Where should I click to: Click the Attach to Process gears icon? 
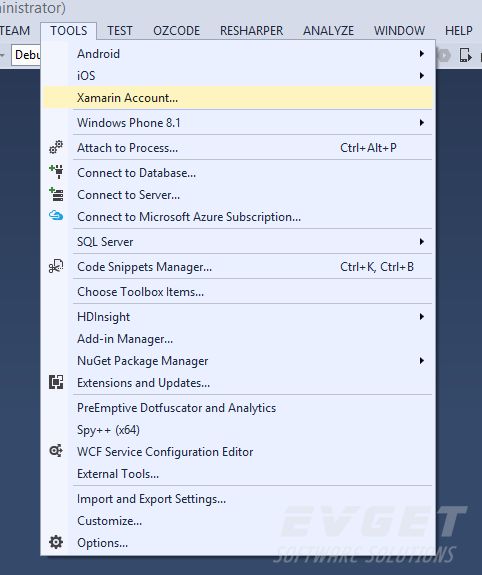point(56,147)
